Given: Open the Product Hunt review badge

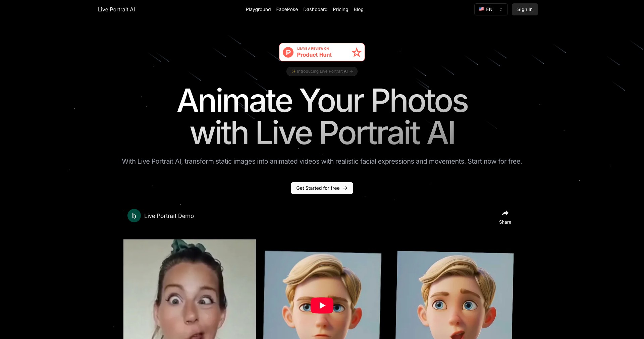Looking at the screenshot, I should [322, 52].
